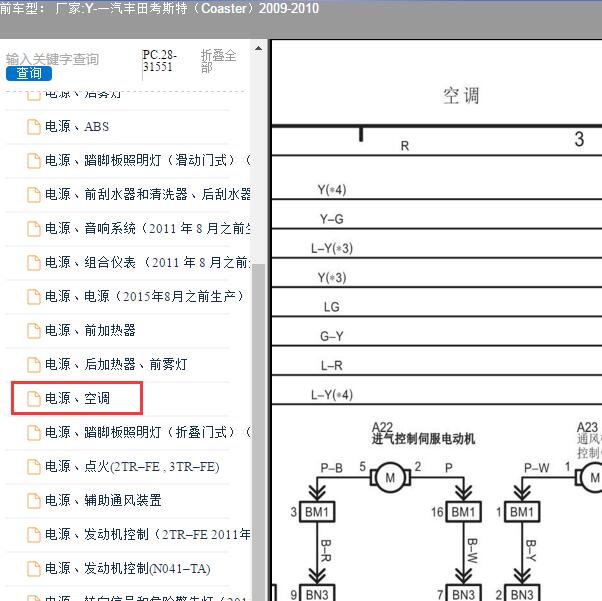Image resolution: width=602 pixels, height=601 pixels.
Task: Open 电源、踏脚板照明灯（折叠门式） entry
Action: click(x=148, y=432)
